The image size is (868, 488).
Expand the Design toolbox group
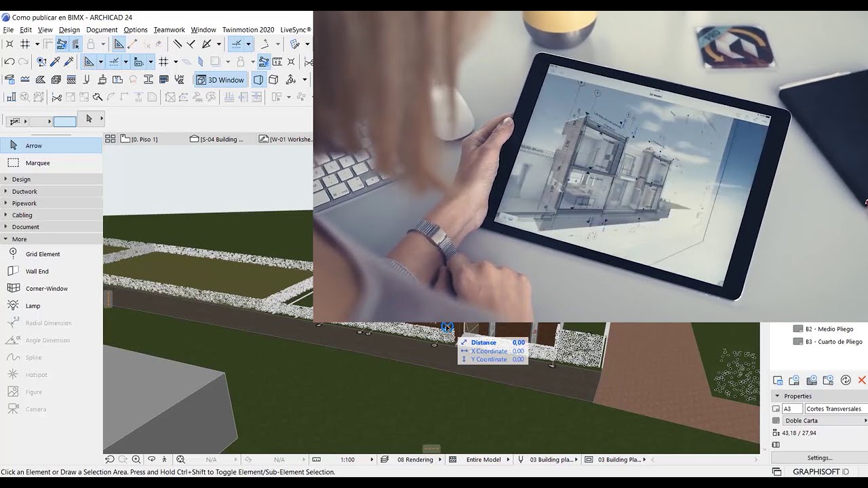coord(51,179)
